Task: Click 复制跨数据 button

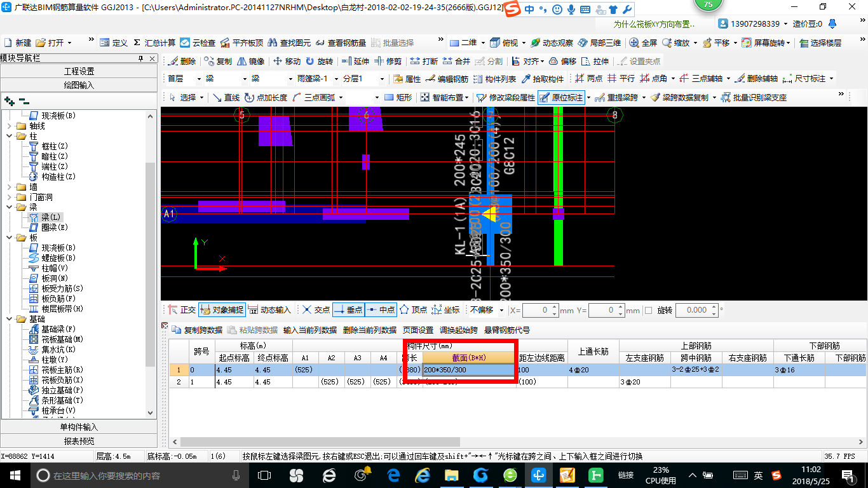Action: pyautogui.click(x=196, y=330)
